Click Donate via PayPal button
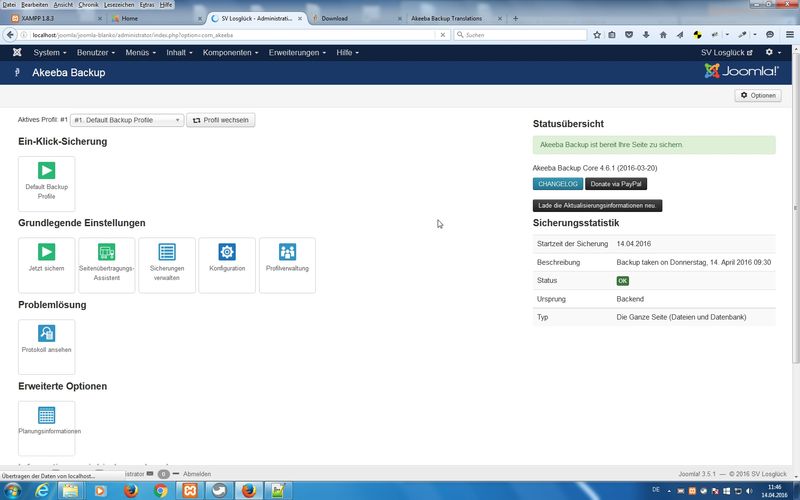 [616, 184]
